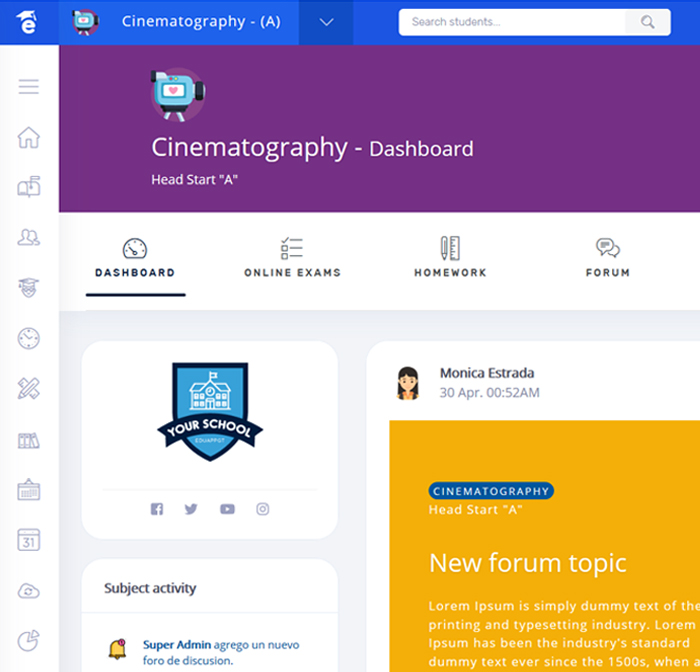This screenshot has height=672, width=700.
Task: Open the Homework tab
Action: [x=450, y=258]
